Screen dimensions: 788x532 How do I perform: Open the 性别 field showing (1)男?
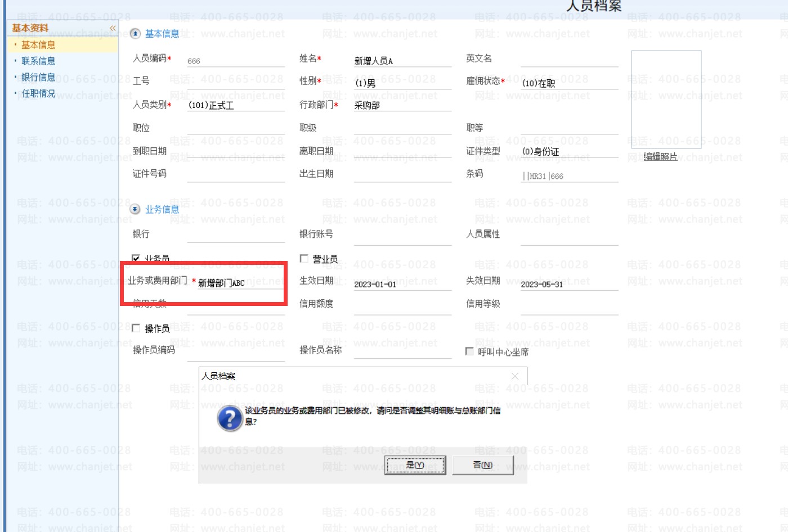pos(402,82)
